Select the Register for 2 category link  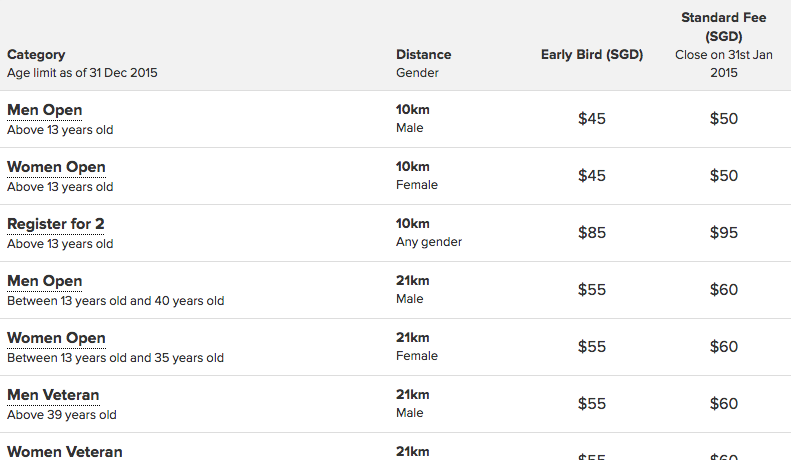click(x=55, y=224)
